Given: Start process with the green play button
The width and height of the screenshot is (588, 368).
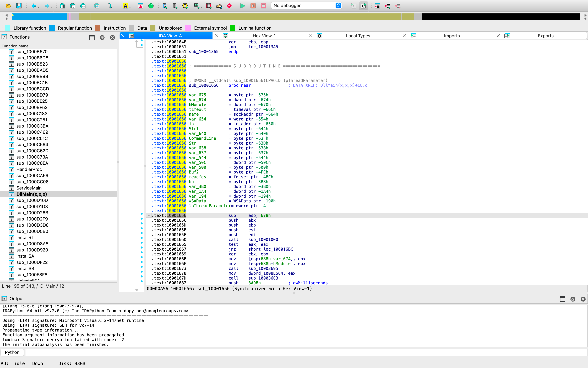Looking at the screenshot, I should pyautogui.click(x=243, y=6).
